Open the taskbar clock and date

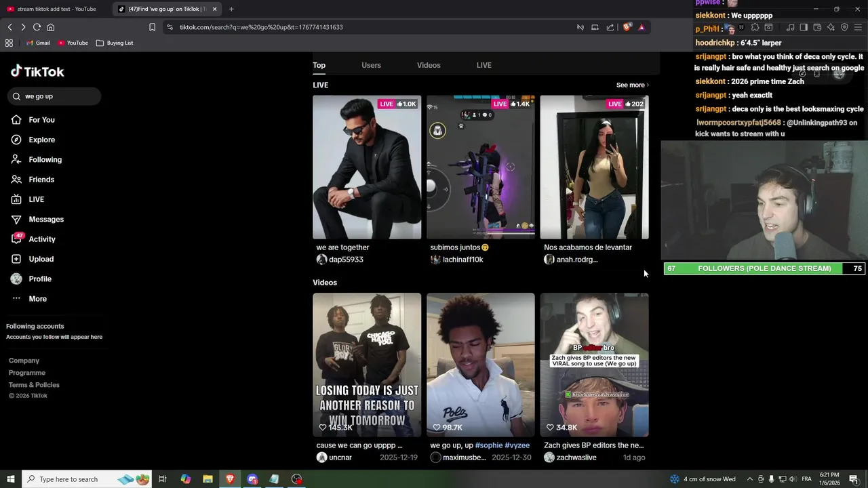click(x=829, y=479)
